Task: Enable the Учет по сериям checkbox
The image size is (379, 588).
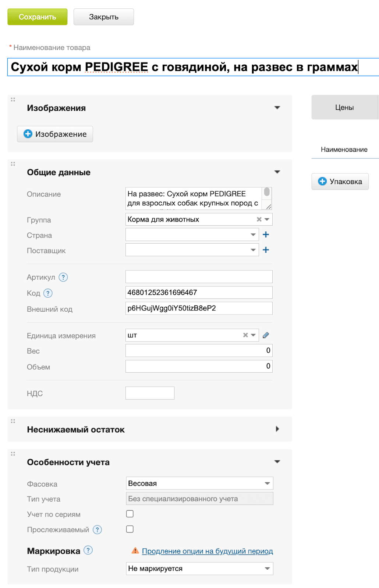Action: [x=130, y=514]
